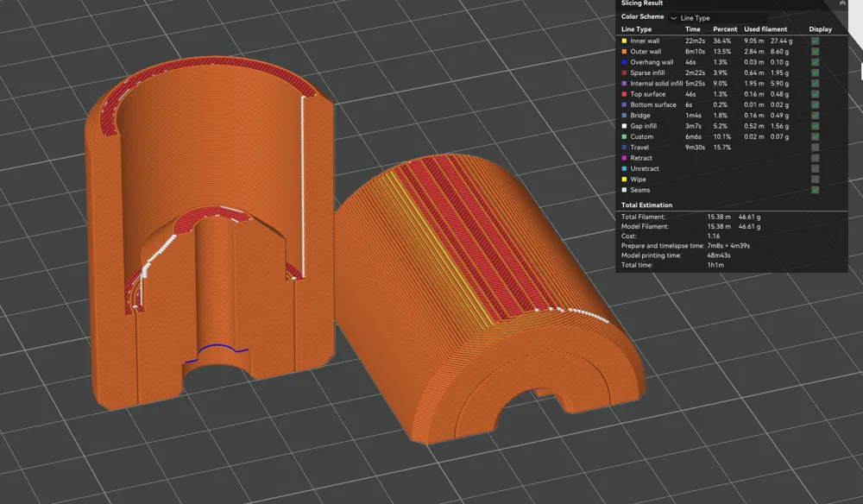863x504 pixels.
Task: Click the Line Type column header
Action: click(x=636, y=29)
